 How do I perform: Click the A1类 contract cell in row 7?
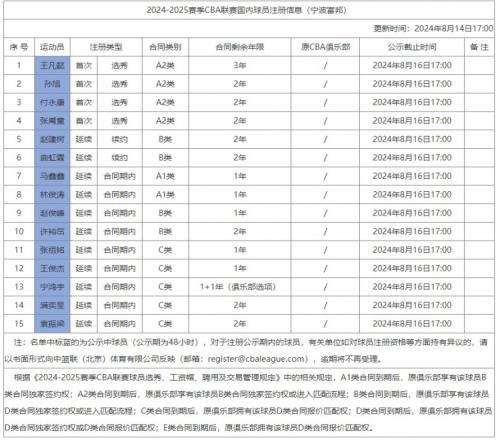click(165, 176)
